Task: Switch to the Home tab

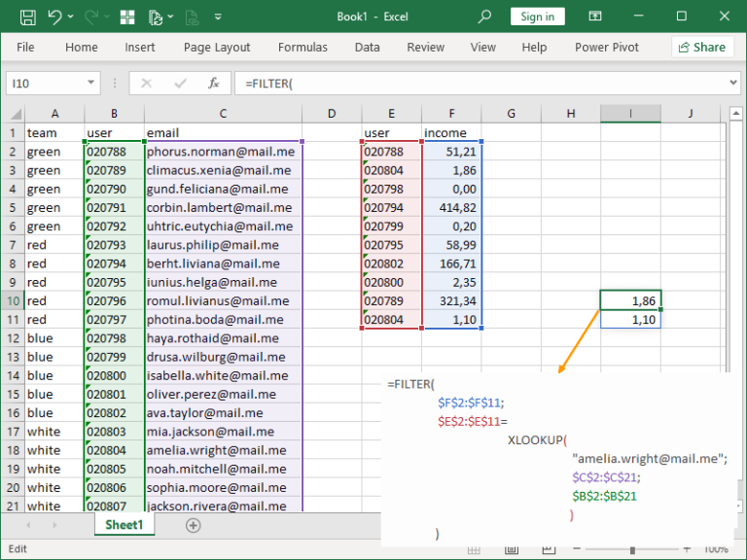Action: pyautogui.click(x=82, y=47)
